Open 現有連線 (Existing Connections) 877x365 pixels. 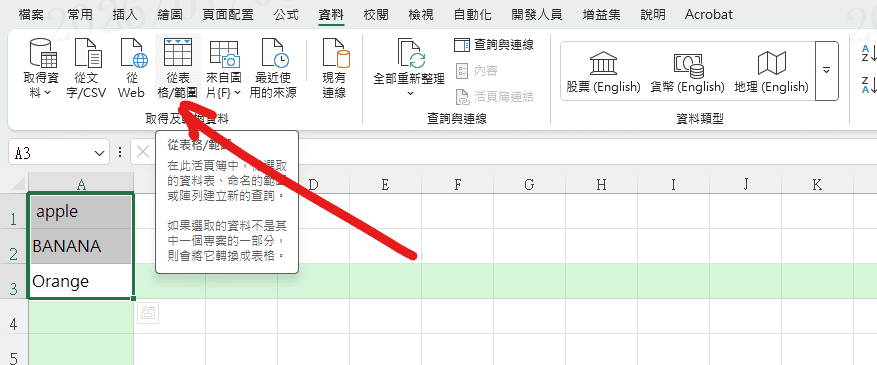point(334,68)
